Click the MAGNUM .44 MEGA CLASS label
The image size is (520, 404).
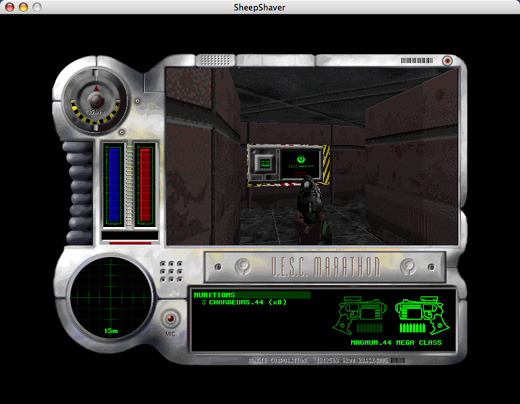point(396,342)
